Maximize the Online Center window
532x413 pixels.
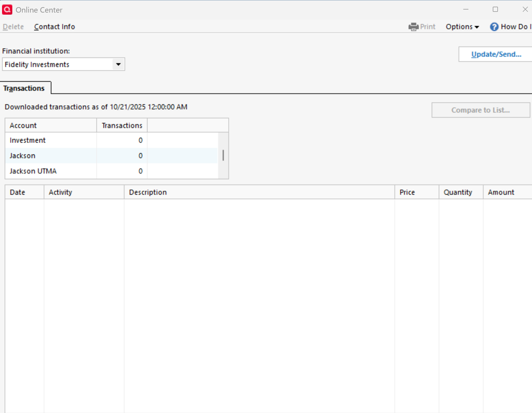click(495, 9)
